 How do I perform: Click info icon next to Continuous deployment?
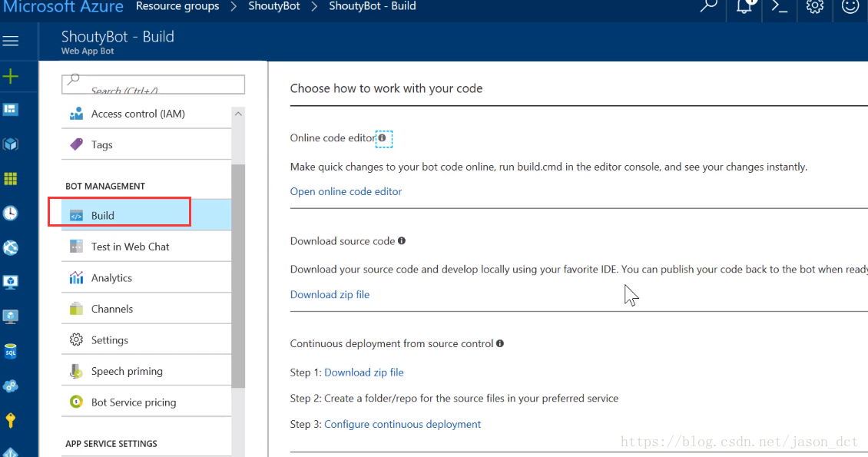click(500, 343)
